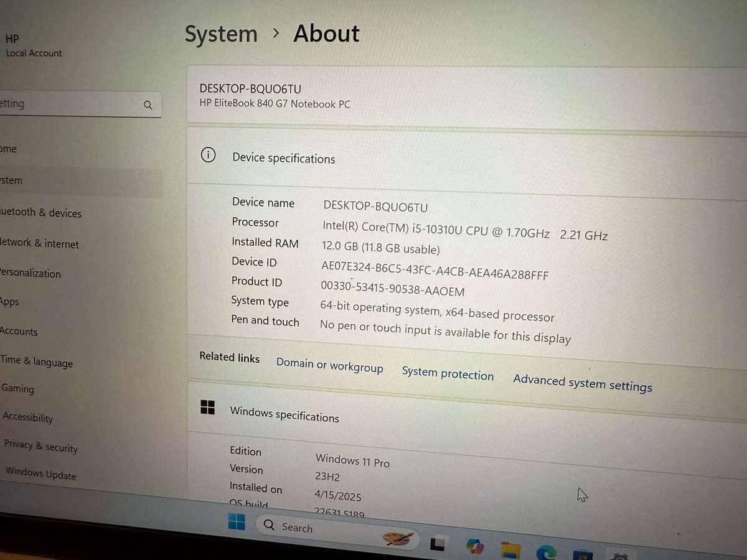Select Bluetooth & devices in the sidebar
747x560 pixels.
point(40,213)
